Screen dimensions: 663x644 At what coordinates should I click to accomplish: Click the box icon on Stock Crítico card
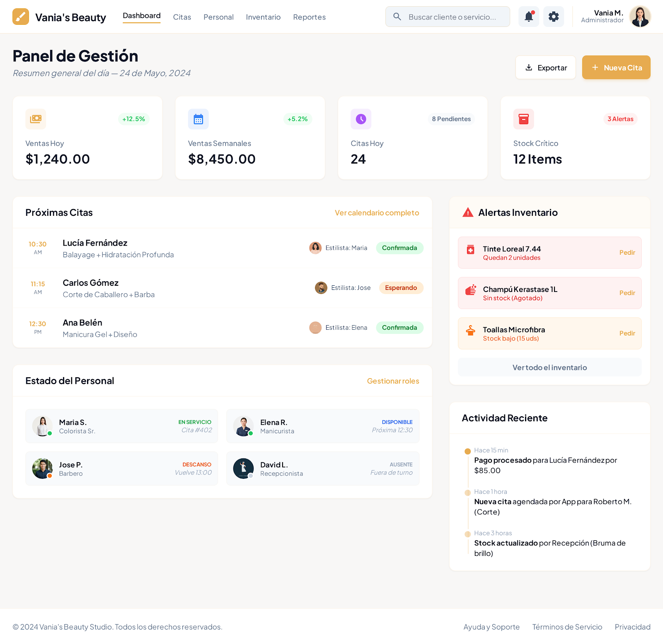[x=523, y=119]
